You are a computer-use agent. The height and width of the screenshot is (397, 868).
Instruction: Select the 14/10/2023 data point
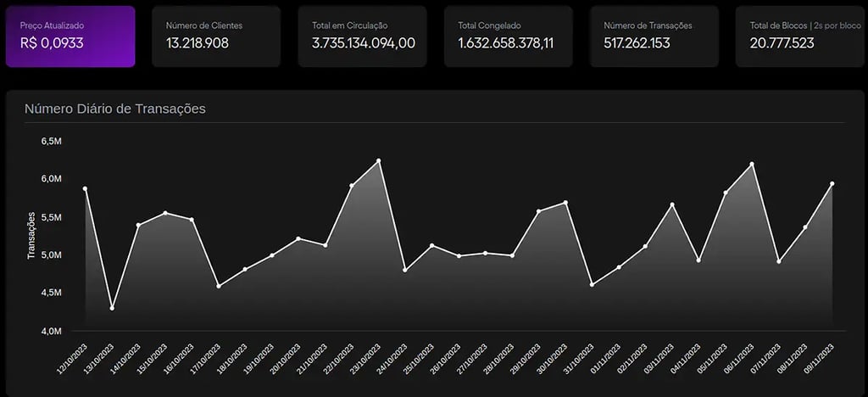tap(138, 225)
